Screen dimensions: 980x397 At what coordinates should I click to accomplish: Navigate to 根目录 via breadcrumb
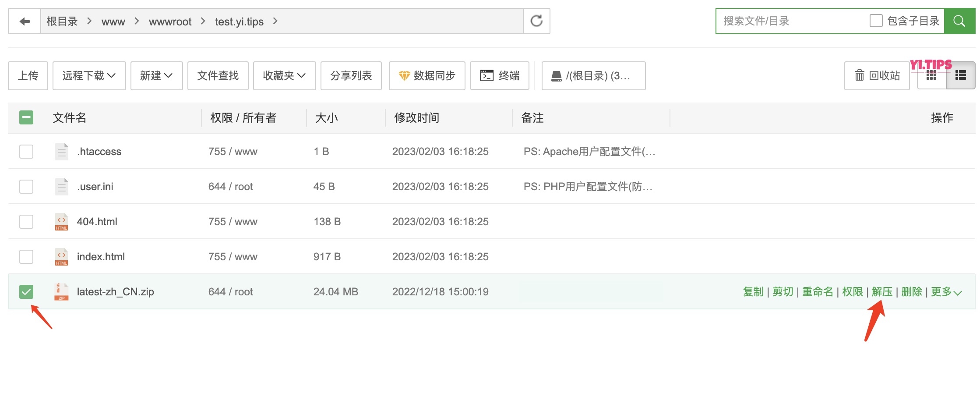click(x=61, y=21)
